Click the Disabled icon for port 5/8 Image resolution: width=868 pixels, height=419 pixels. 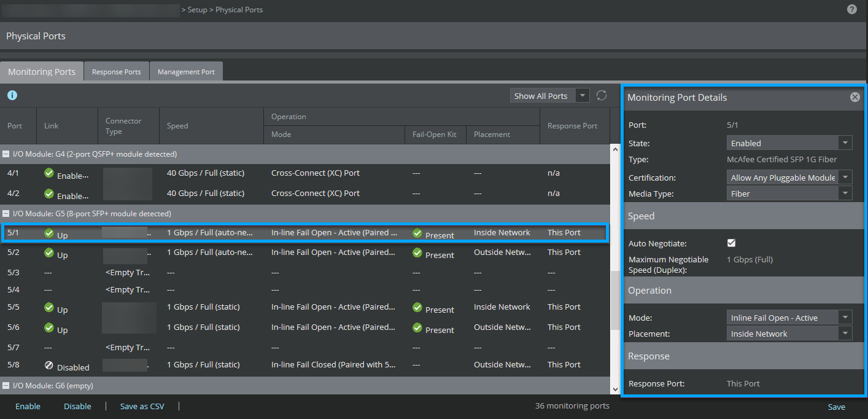[49, 365]
